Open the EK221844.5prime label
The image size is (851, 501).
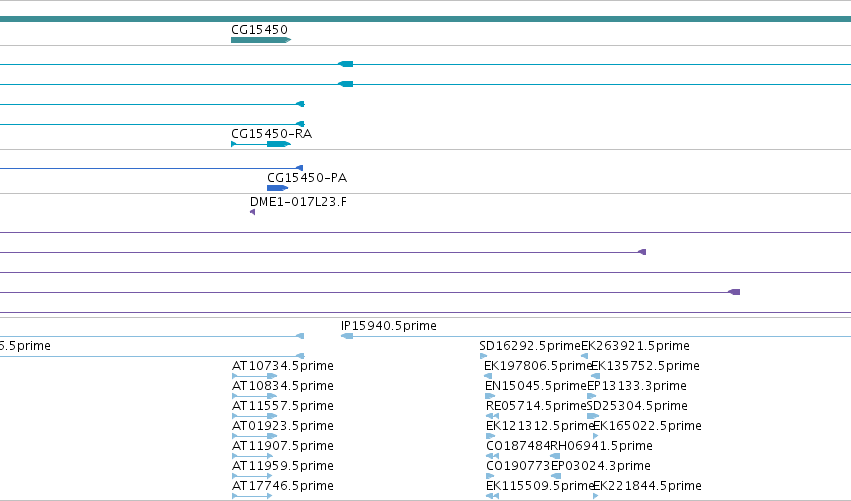point(647,486)
